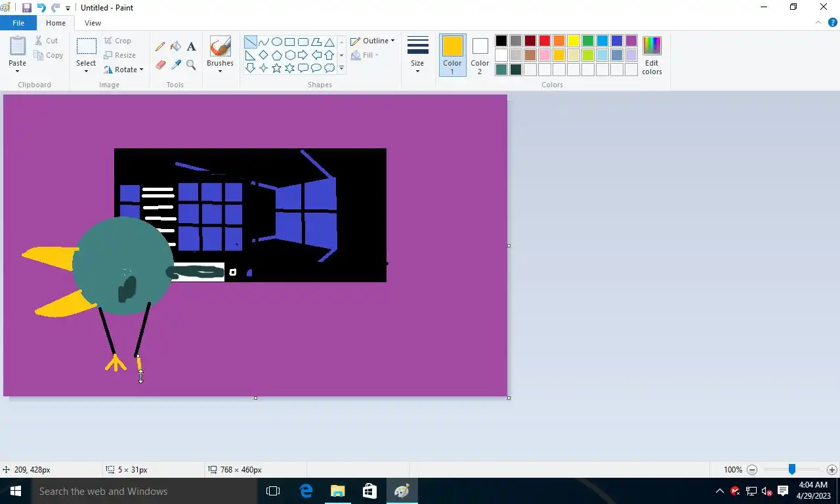Choose the Diamond shape
Screen dimensions: 840x504
264,55
